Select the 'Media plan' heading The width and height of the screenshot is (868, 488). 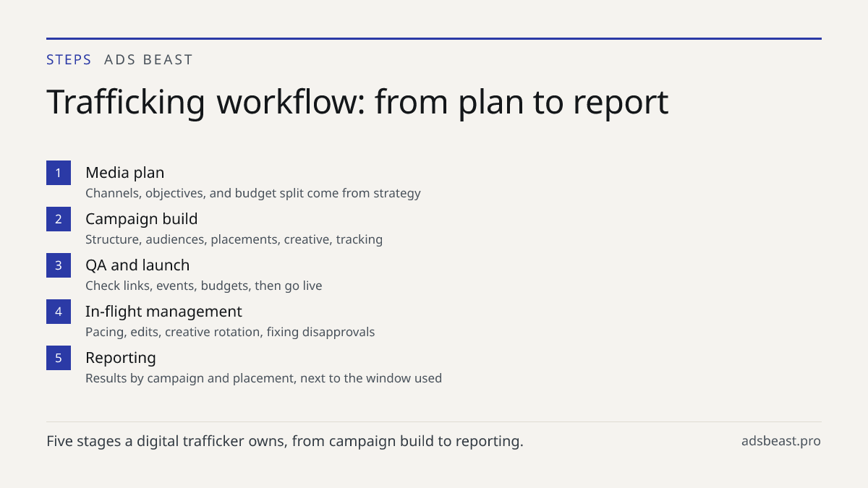pos(124,173)
